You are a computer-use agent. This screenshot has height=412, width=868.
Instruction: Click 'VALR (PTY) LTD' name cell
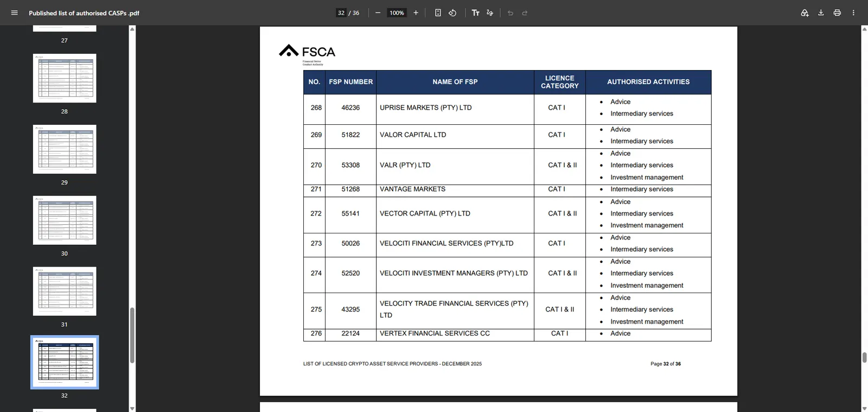pyautogui.click(x=455, y=167)
